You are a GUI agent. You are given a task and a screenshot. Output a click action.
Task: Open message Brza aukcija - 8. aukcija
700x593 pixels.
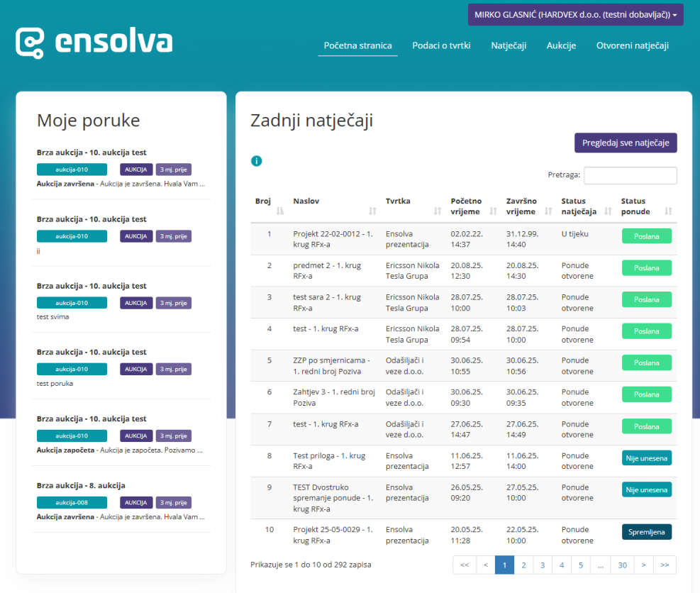point(81,486)
